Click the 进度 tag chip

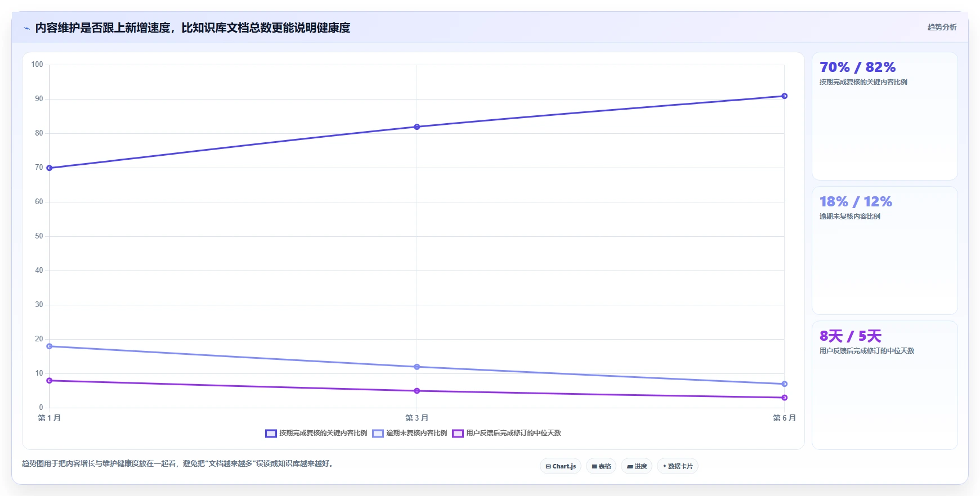[x=637, y=466]
